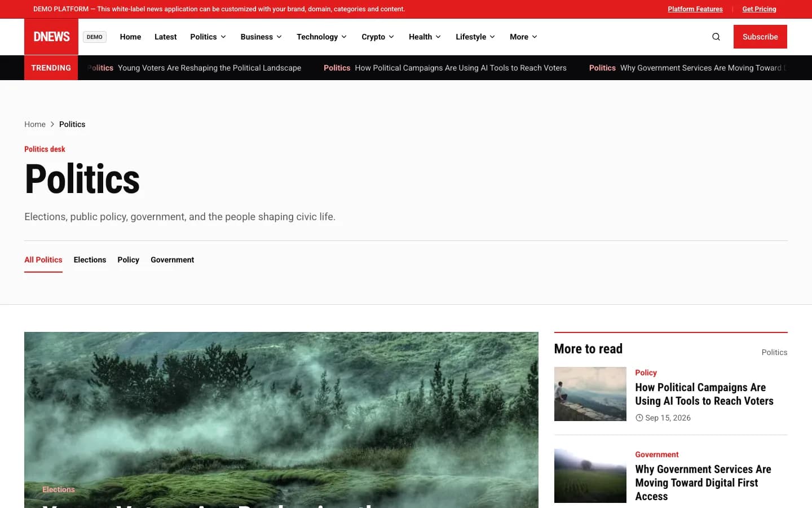Expand the Politics nav dropdown
This screenshot has width=812, height=508.
coord(208,37)
